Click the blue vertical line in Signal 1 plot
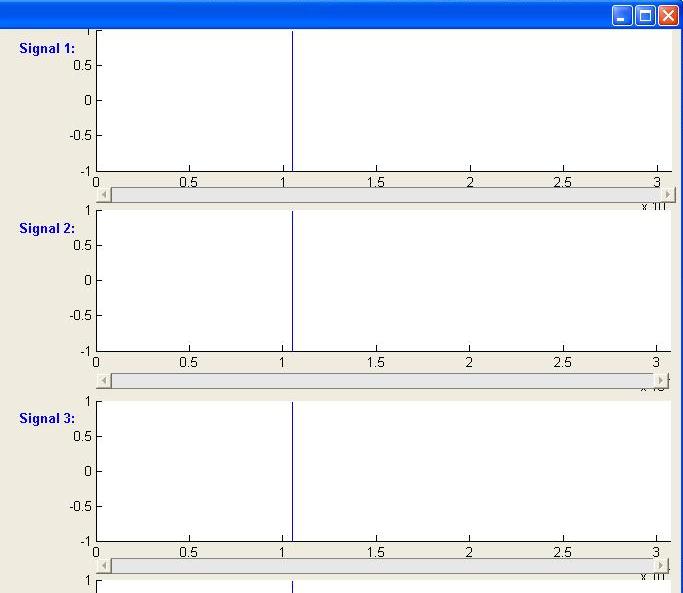The image size is (683, 593). [292, 100]
